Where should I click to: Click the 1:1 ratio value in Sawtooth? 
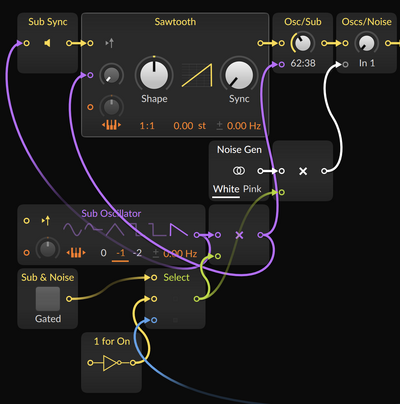[x=147, y=126]
